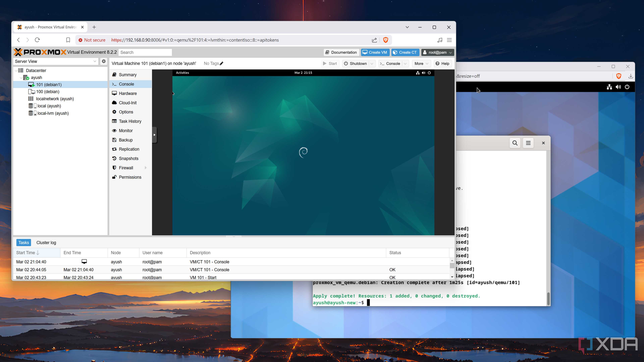Click the Start VM button
Viewport: 644px width, 362px height.
(x=330, y=64)
